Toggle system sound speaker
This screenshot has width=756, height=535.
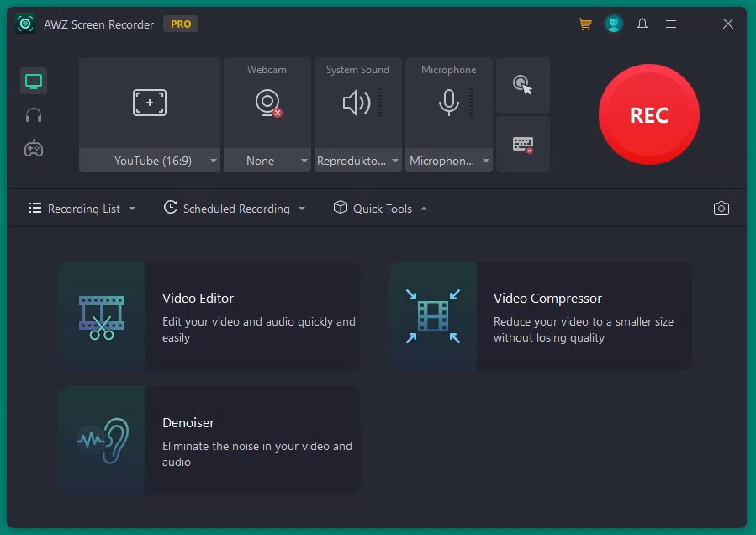click(356, 103)
